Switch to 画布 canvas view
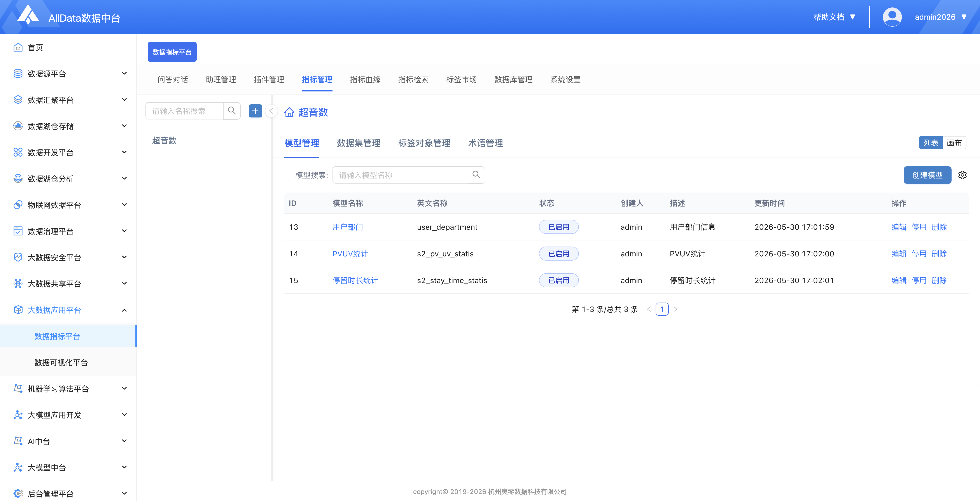This screenshot has height=501, width=980. click(x=954, y=143)
